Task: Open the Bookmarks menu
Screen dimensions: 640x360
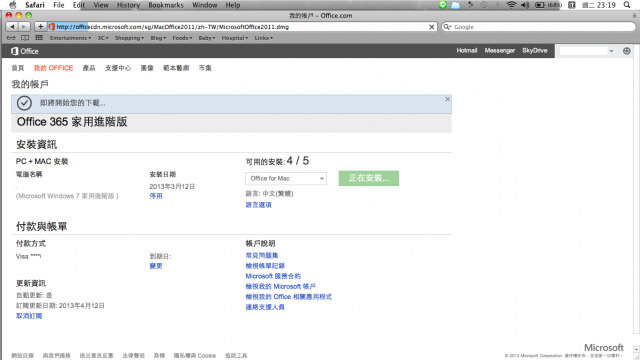Action: pyautogui.click(x=166, y=5)
